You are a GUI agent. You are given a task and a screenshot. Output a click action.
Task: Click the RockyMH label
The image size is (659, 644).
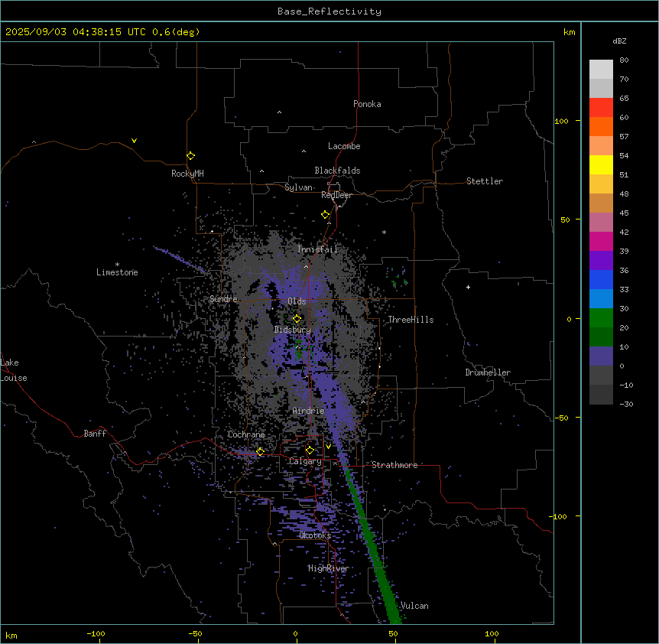187,174
